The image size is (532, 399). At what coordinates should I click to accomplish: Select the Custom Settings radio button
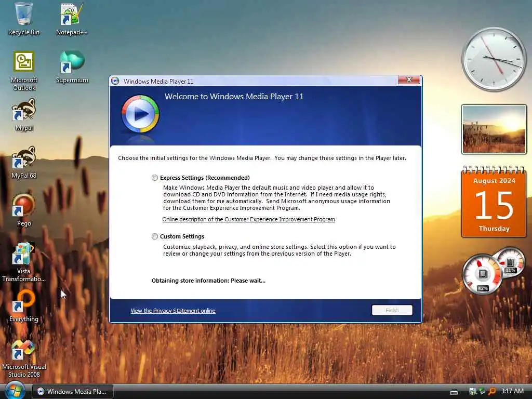tap(155, 236)
